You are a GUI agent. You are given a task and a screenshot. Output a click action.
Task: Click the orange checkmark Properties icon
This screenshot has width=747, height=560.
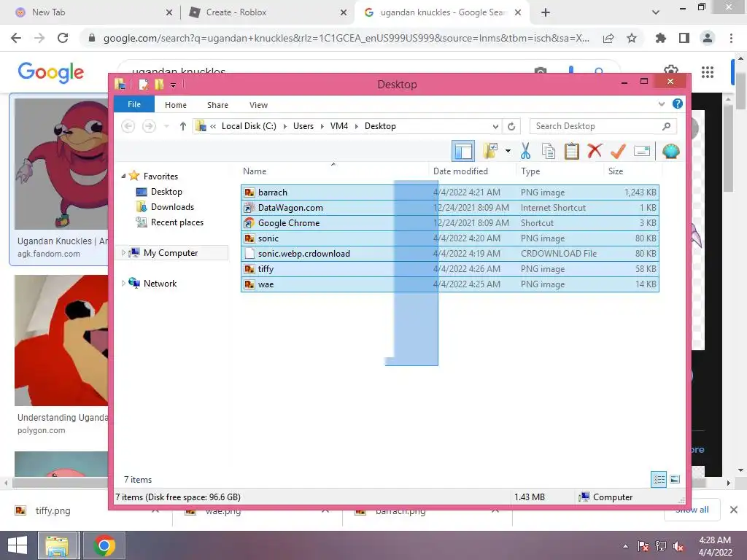point(618,151)
